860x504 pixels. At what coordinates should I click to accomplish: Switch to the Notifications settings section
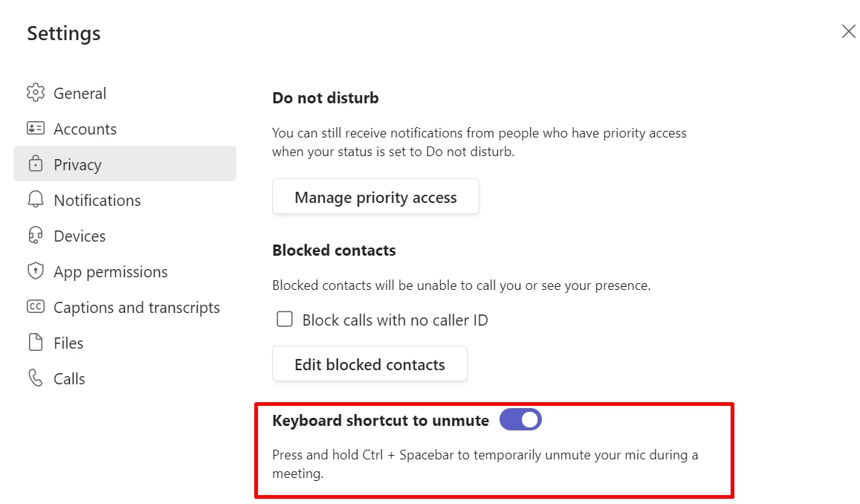click(x=97, y=200)
